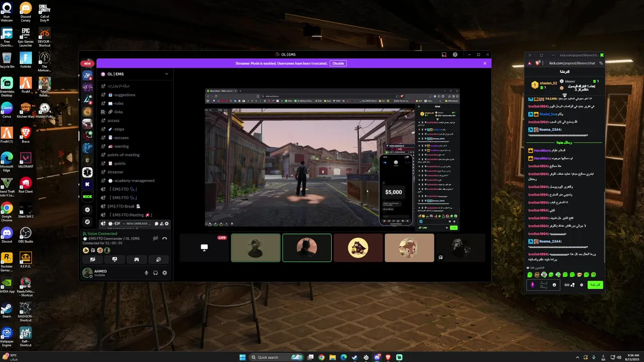
Task: Deafen audio with the headphones icon
Action: (155, 273)
